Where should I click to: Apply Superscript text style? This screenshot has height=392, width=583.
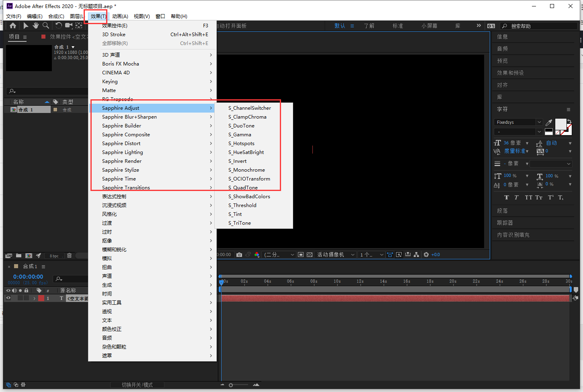coord(551,197)
